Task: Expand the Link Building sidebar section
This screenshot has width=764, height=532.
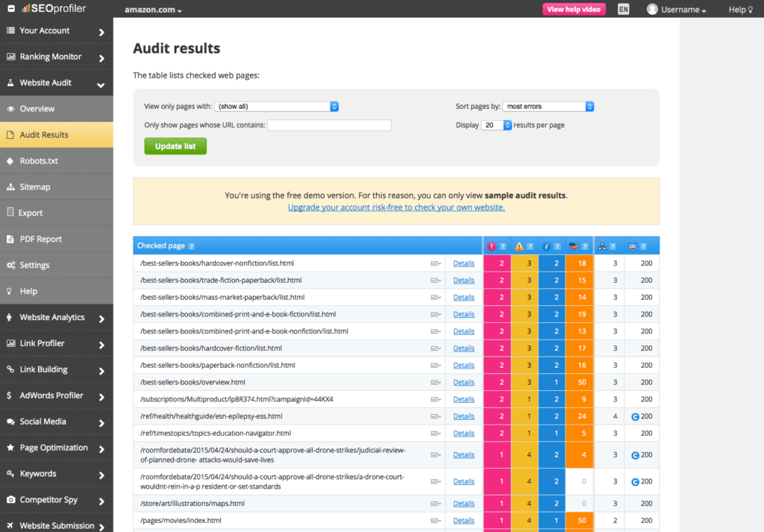Action: (x=57, y=370)
